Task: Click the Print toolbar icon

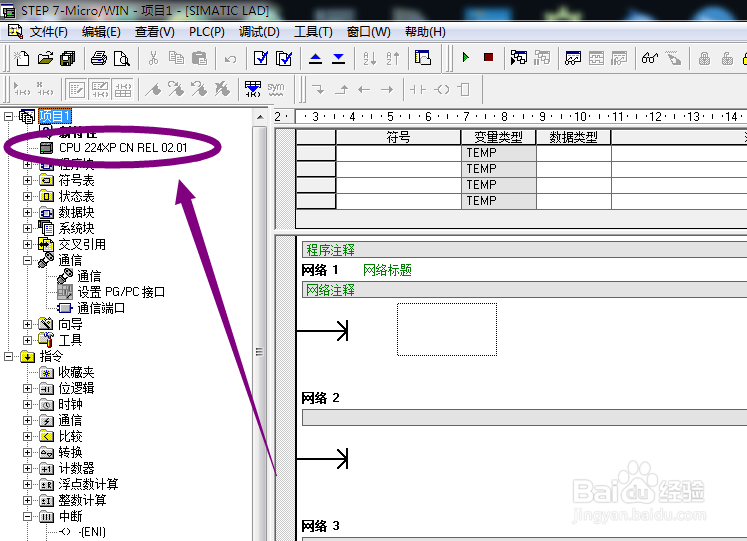Action: point(99,59)
